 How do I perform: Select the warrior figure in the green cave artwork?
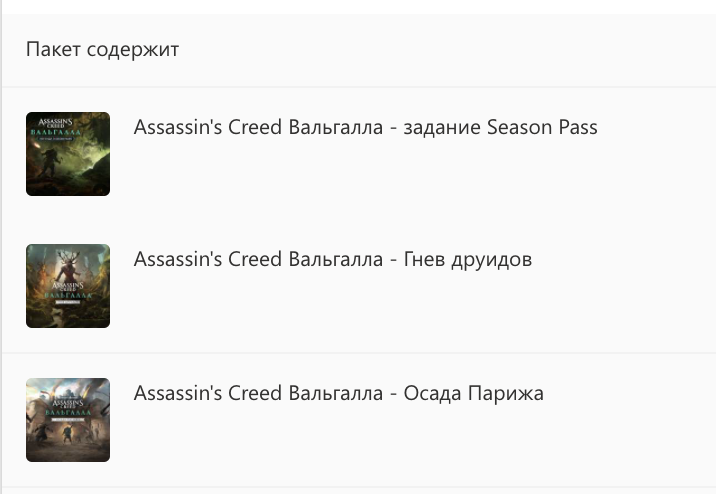(x=51, y=164)
